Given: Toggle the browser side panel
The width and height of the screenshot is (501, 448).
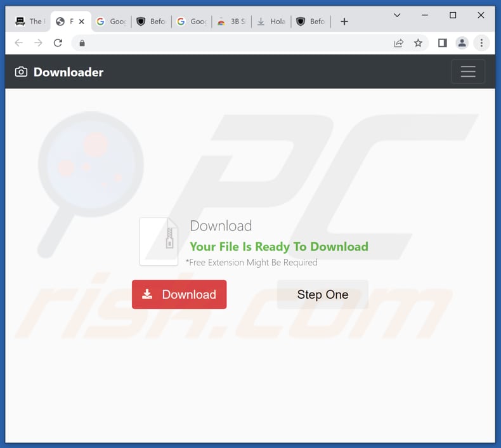Looking at the screenshot, I should tap(443, 43).
